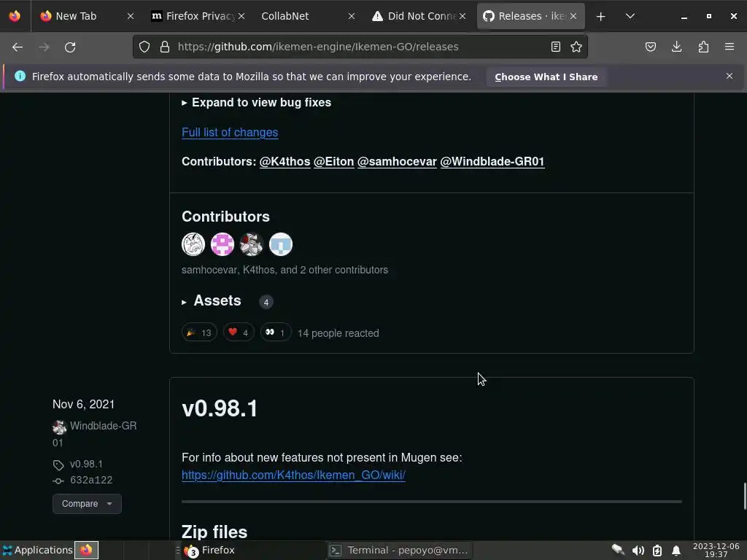Open the @Windblade-GR01 contributor link
Image resolution: width=747 pixels, height=560 pixels.
tap(492, 161)
